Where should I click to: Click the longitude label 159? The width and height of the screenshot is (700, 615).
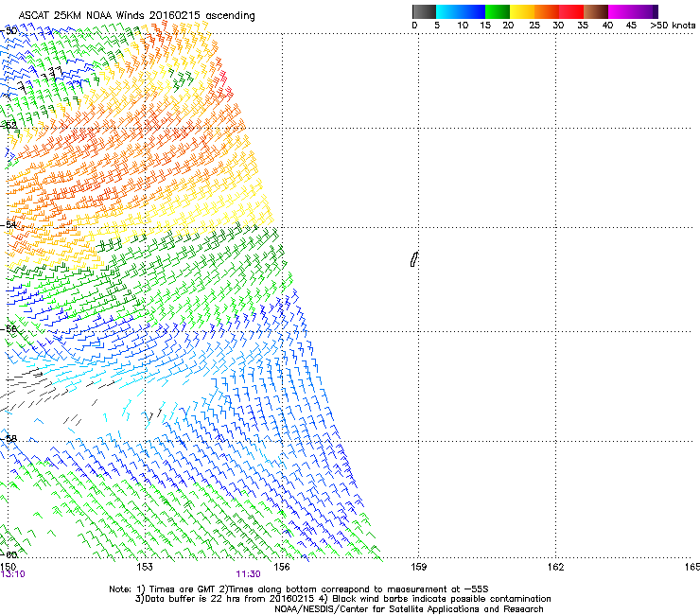[x=419, y=567]
